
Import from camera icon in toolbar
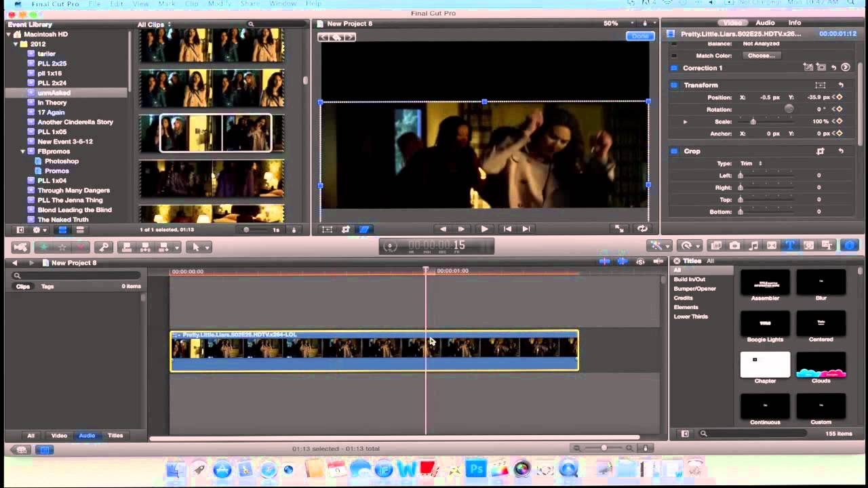(x=20, y=247)
